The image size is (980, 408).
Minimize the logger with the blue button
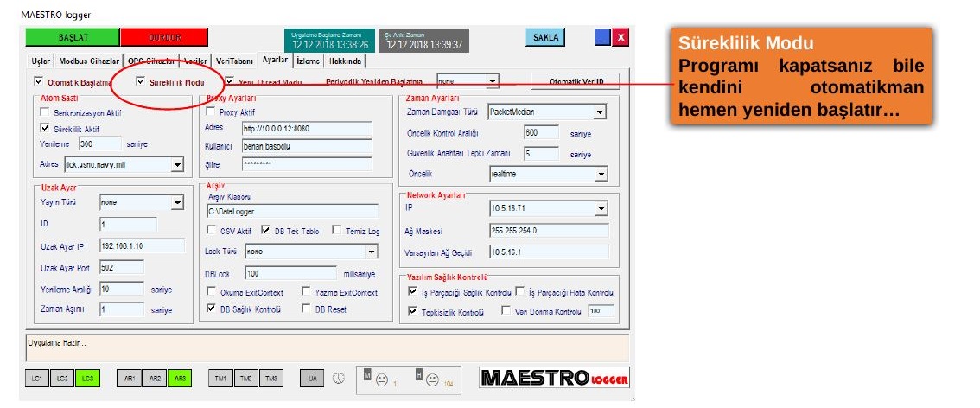click(602, 37)
